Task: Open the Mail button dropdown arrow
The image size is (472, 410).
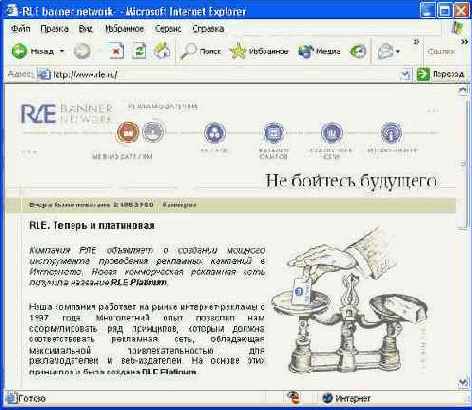Action: [397, 52]
